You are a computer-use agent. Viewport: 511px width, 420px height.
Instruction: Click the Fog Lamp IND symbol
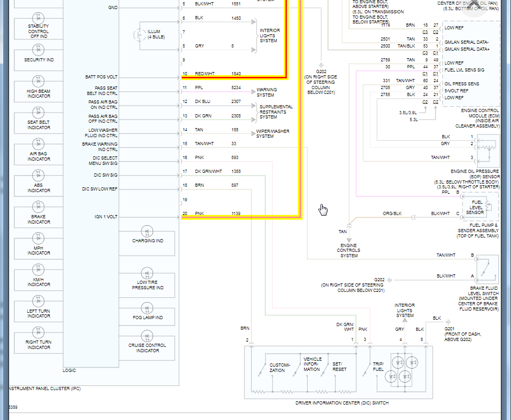(147, 308)
